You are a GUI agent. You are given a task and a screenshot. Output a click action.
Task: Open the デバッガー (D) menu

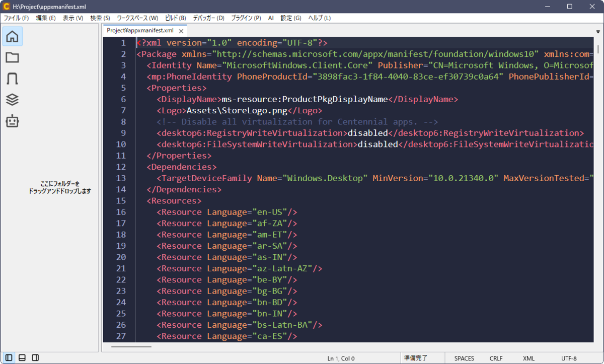[208, 18]
